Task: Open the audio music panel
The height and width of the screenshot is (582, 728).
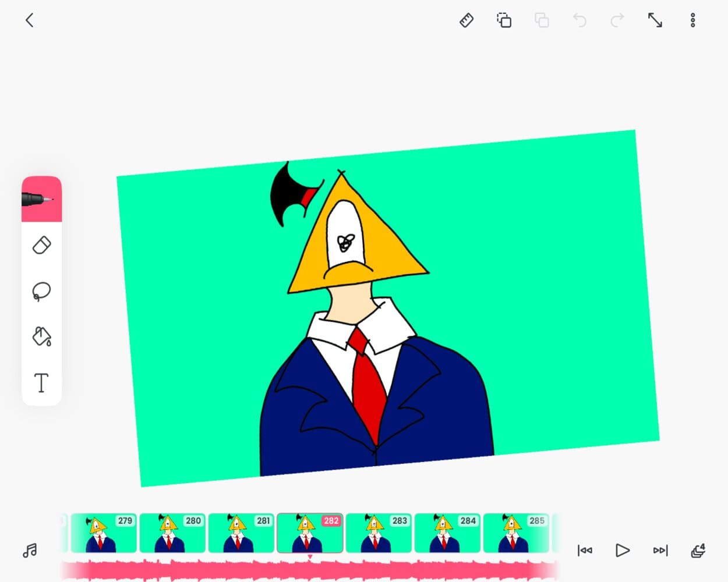Action: [x=30, y=550]
